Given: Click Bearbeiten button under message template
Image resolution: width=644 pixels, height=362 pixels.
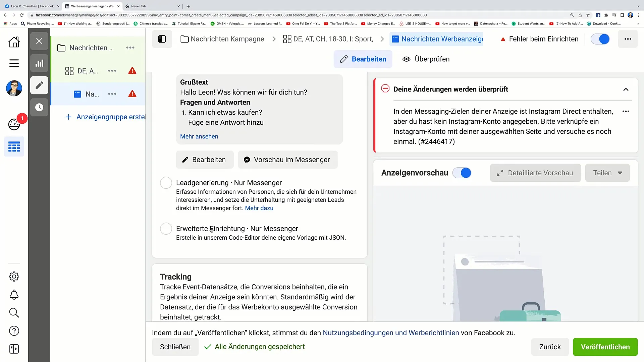Looking at the screenshot, I should pyautogui.click(x=205, y=160).
